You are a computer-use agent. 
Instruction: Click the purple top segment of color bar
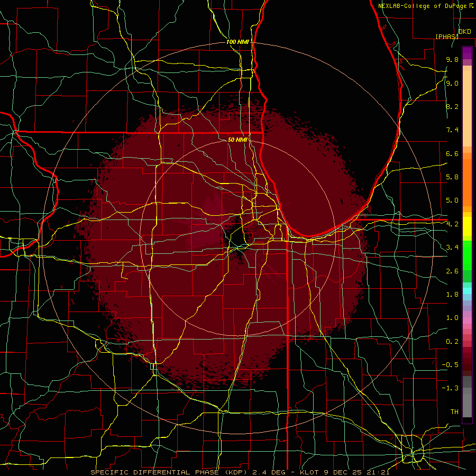(x=467, y=53)
